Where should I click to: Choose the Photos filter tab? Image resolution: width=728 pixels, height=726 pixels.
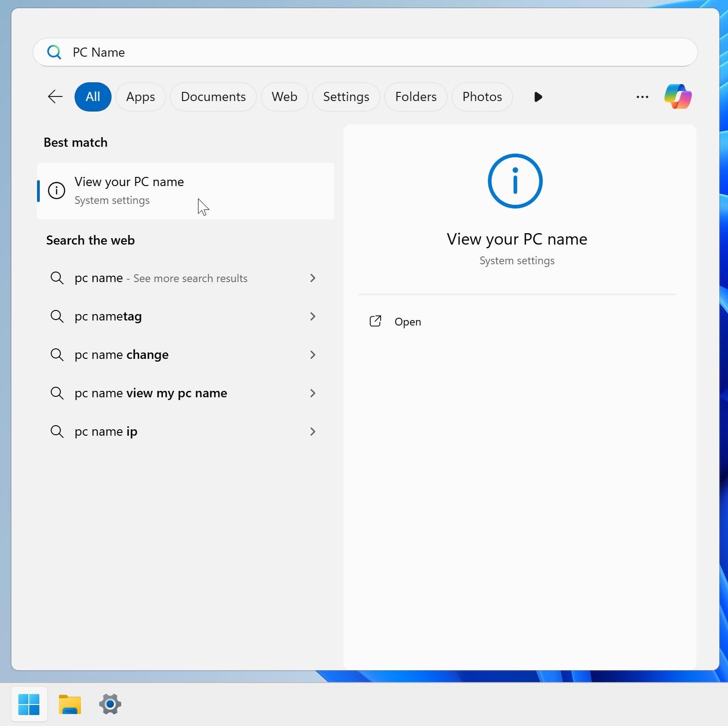pyautogui.click(x=482, y=97)
